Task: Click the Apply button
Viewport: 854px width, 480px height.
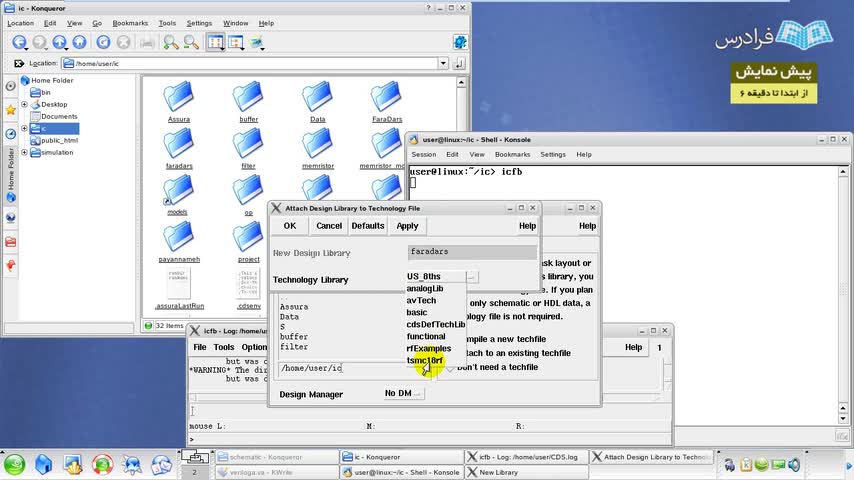Action: pyautogui.click(x=407, y=226)
